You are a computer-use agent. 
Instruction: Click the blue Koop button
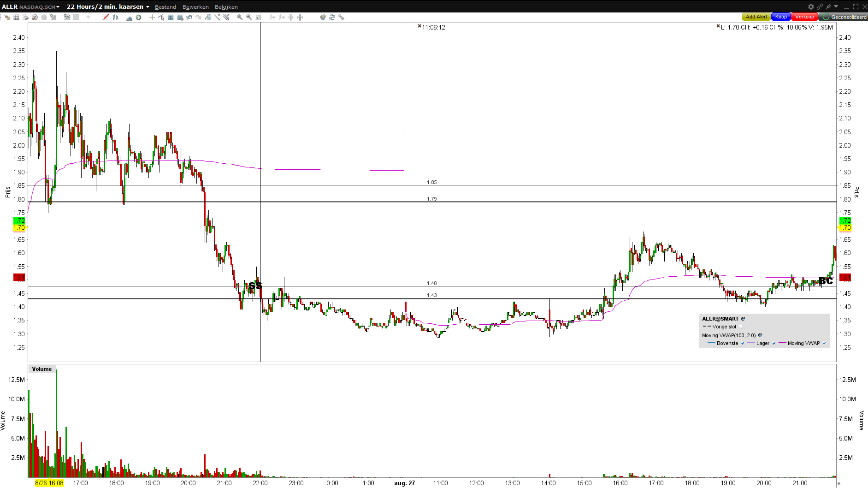[x=781, y=17]
